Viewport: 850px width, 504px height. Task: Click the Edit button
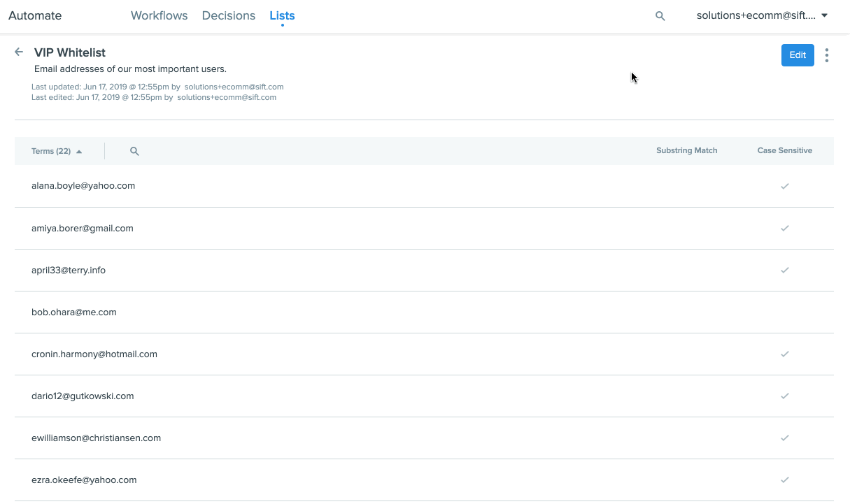[x=798, y=55]
